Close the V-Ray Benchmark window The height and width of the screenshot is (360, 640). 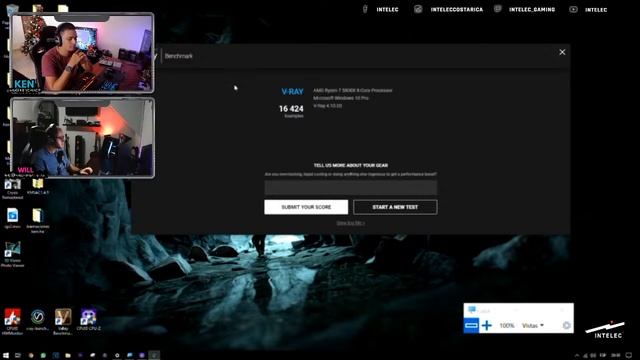tap(562, 52)
